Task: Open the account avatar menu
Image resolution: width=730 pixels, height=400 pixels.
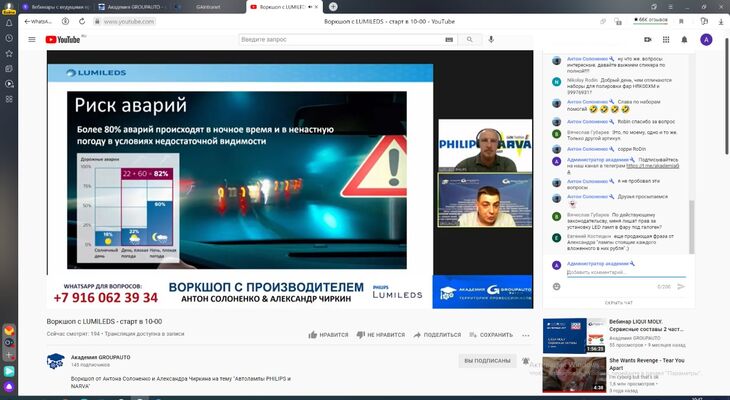Action: (706, 40)
